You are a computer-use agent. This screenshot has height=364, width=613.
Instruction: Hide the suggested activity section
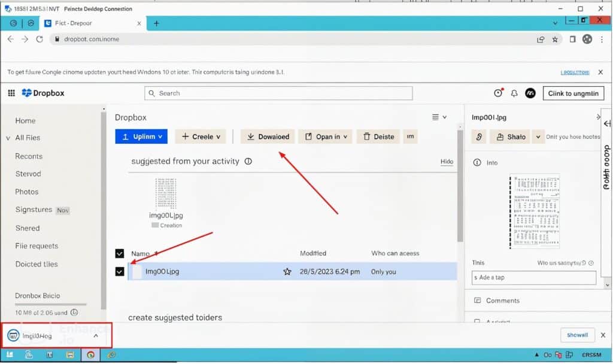point(447,162)
